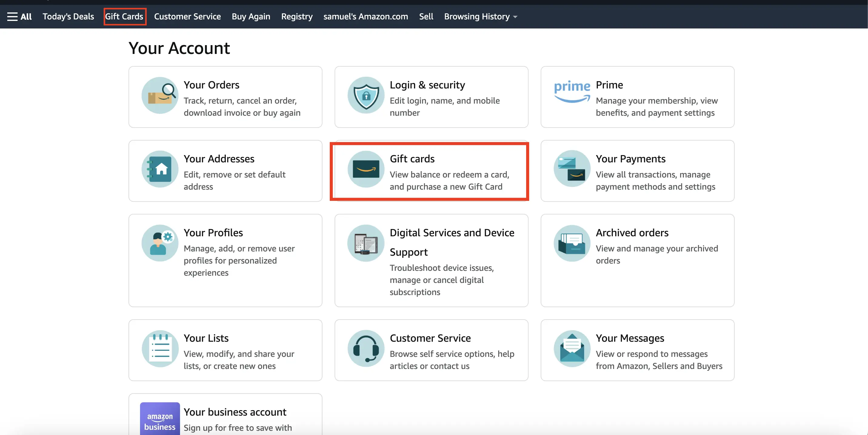The image size is (868, 435).
Task: Click 'Browse self service options' description text
Action: point(452,360)
